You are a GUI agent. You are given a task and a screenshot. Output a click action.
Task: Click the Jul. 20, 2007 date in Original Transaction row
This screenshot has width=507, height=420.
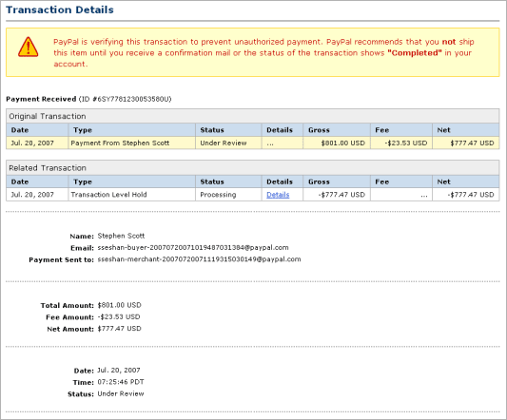[x=37, y=143]
